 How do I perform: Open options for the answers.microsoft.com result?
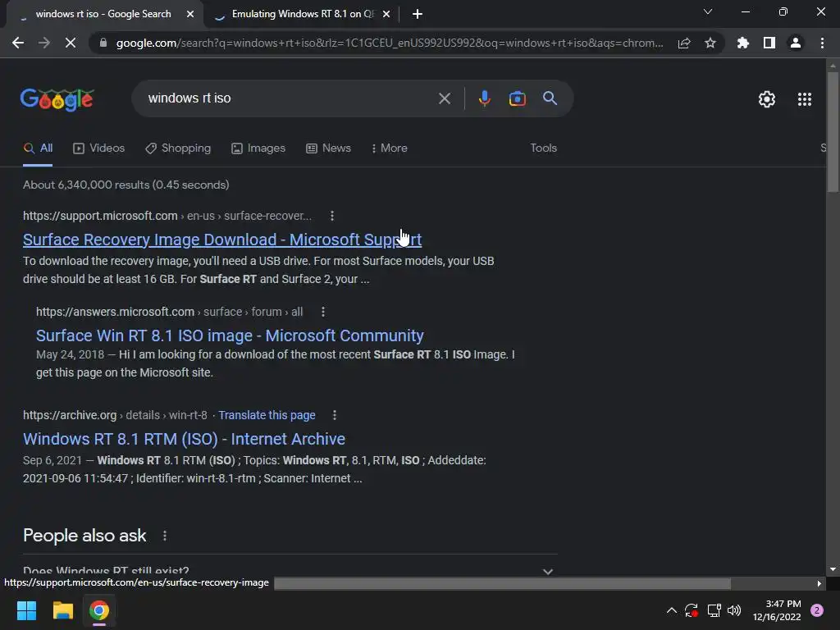[x=323, y=312]
